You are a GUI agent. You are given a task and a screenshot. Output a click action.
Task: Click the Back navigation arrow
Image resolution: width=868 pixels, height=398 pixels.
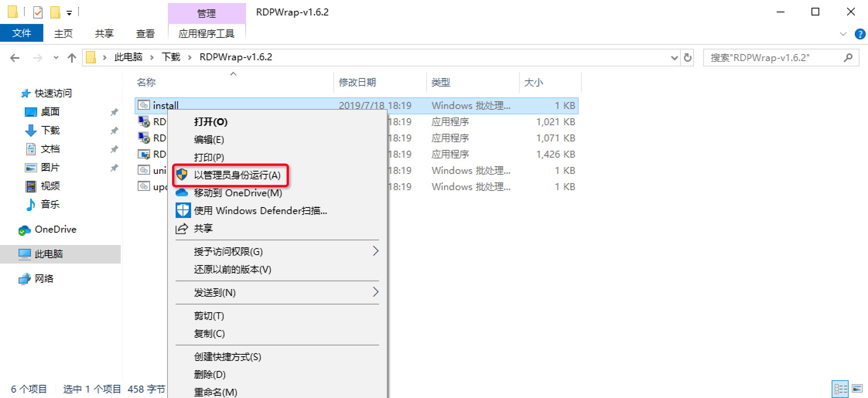tap(15, 58)
